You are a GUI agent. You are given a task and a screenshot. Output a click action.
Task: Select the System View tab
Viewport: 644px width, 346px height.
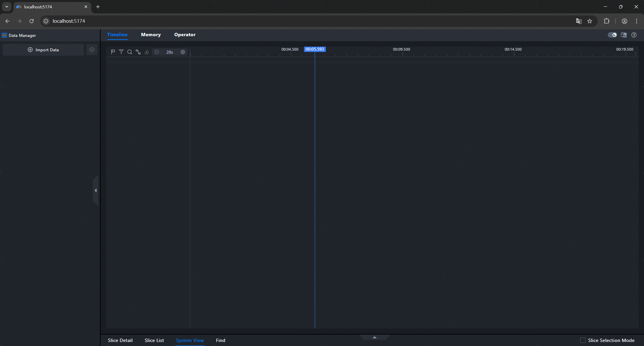tap(190, 340)
